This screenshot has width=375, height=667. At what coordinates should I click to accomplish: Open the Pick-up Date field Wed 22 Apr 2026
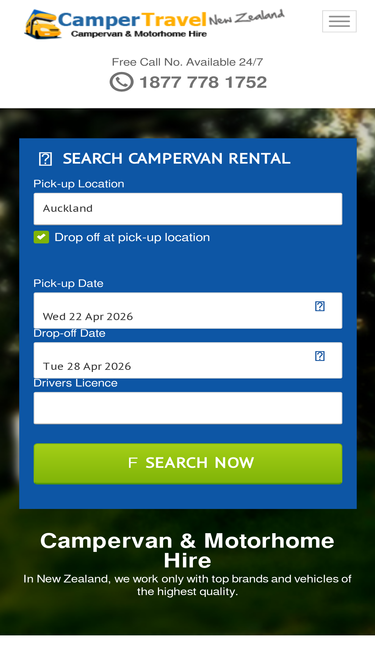(188, 311)
